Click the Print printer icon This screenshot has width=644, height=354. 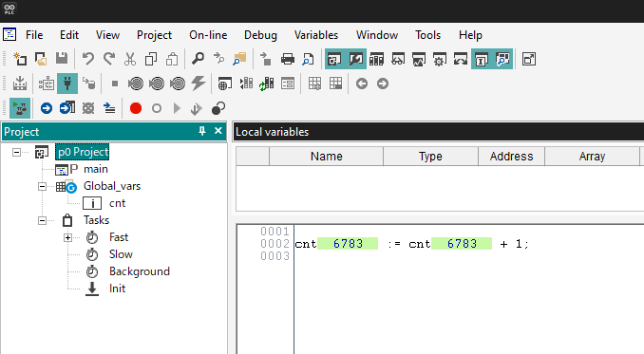pyautogui.click(x=288, y=59)
